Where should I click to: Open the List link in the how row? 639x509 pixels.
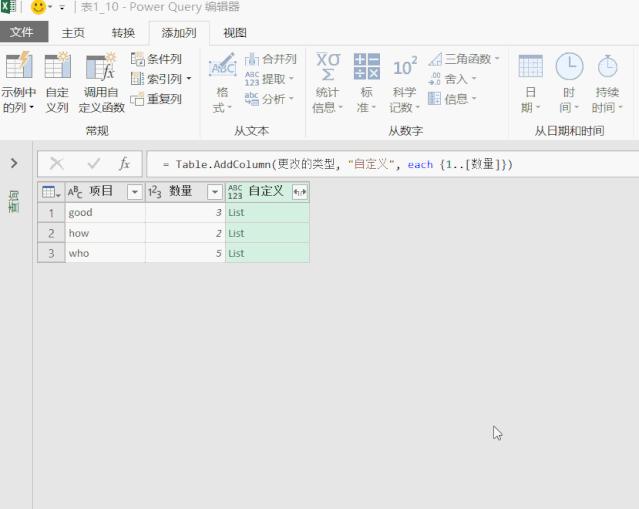(236, 233)
